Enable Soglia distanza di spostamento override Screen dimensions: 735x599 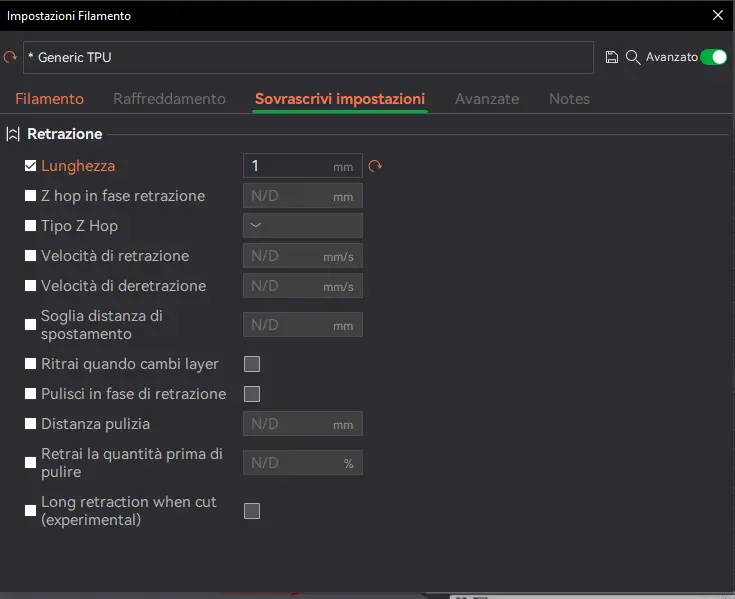[30, 325]
